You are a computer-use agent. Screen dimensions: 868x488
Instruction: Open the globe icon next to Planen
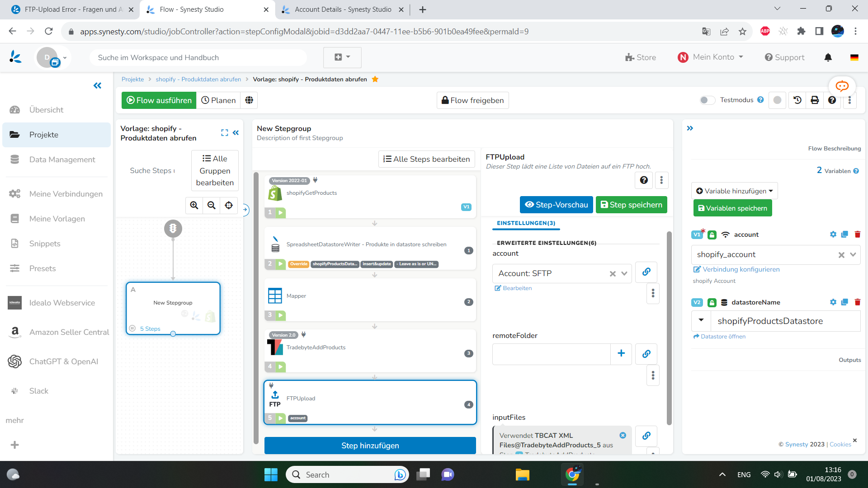249,100
